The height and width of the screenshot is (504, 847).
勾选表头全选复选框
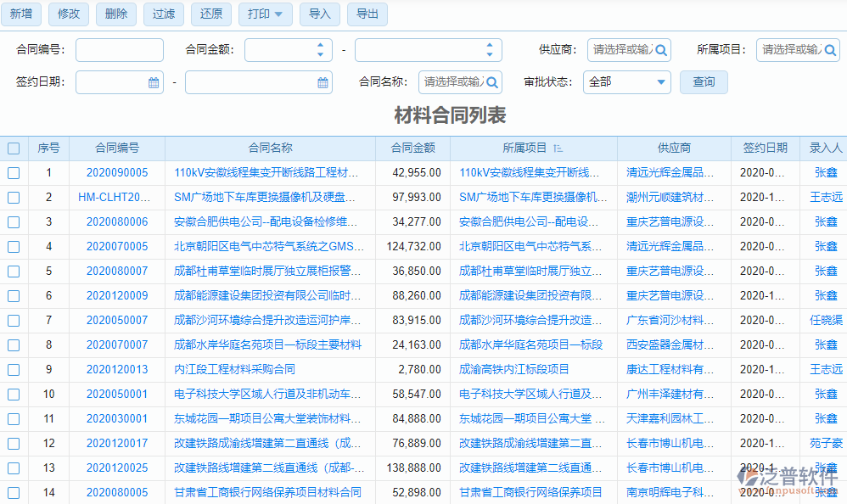14,148
